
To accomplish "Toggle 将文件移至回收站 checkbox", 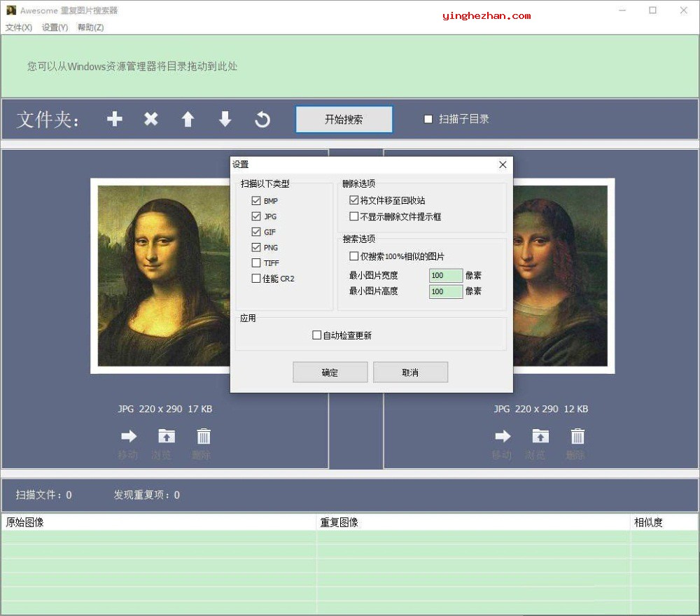I will click(x=353, y=200).
